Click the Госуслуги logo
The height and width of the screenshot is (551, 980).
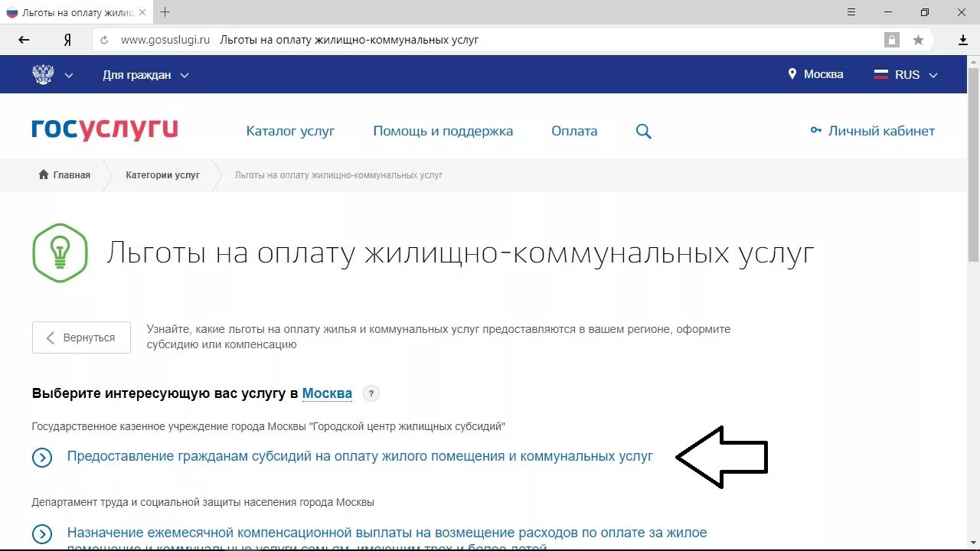pyautogui.click(x=105, y=129)
